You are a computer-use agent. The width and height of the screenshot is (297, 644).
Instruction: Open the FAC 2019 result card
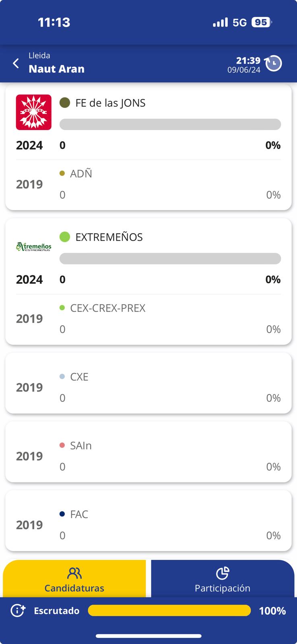point(148,521)
